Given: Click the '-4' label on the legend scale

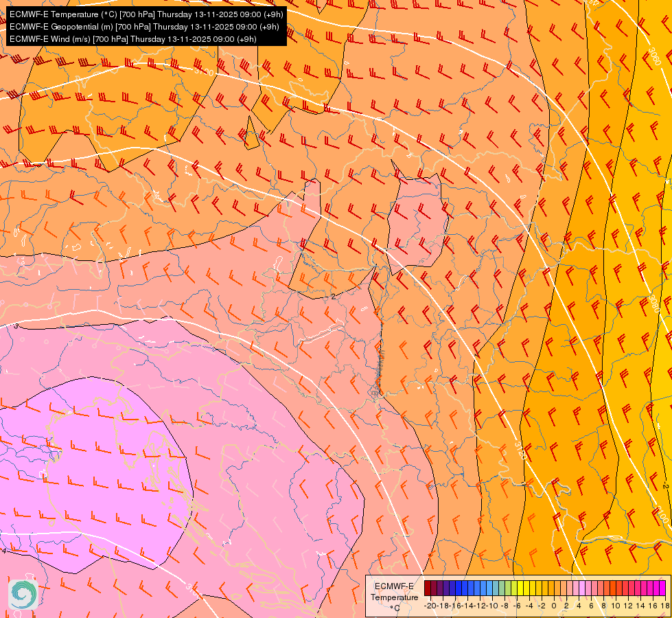Looking at the screenshot, I should coord(529,606).
